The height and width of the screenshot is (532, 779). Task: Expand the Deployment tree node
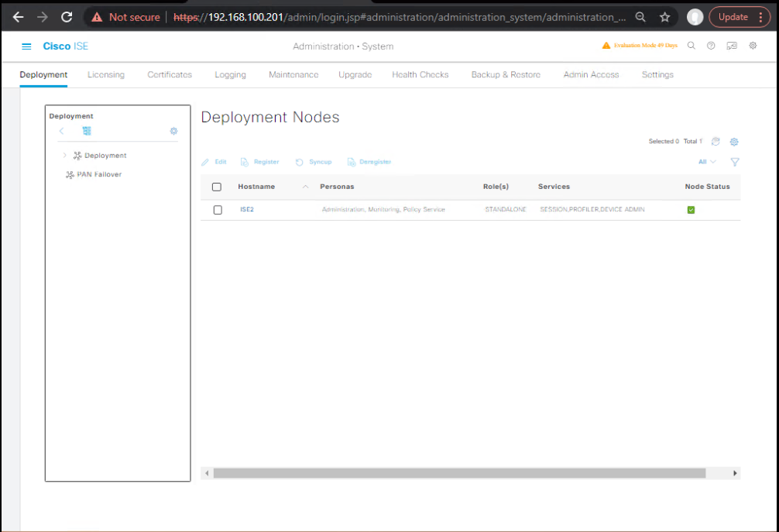tap(64, 156)
